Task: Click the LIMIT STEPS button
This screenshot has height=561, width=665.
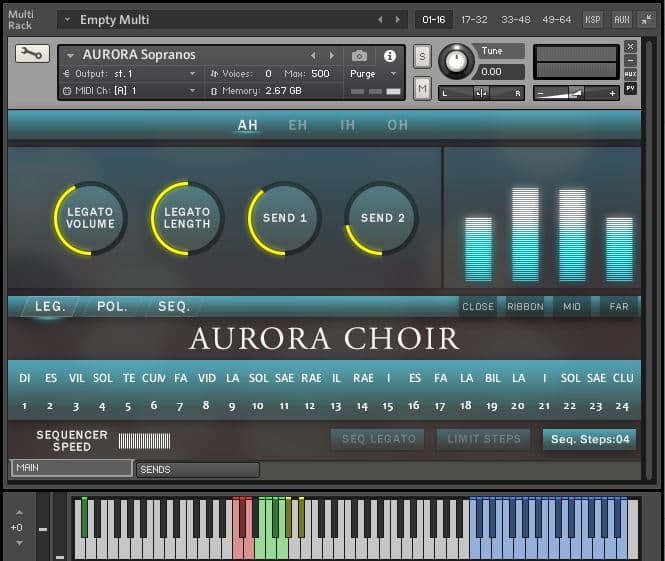Action: click(x=484, y=439)
